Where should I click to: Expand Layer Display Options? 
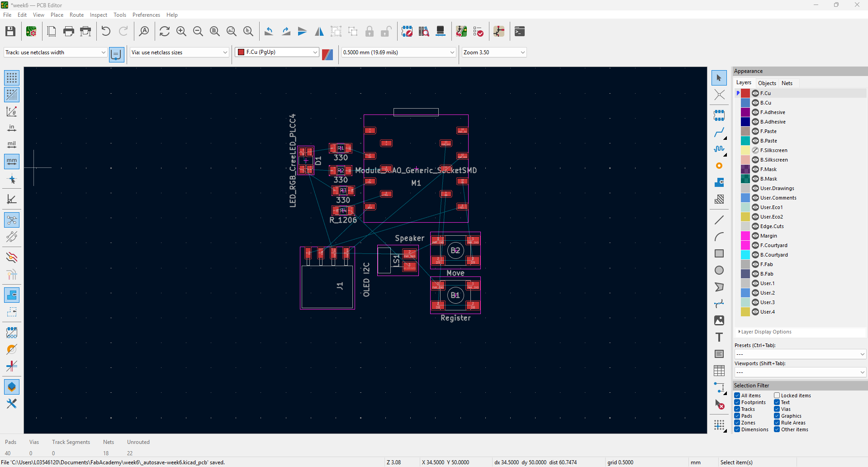766,332
